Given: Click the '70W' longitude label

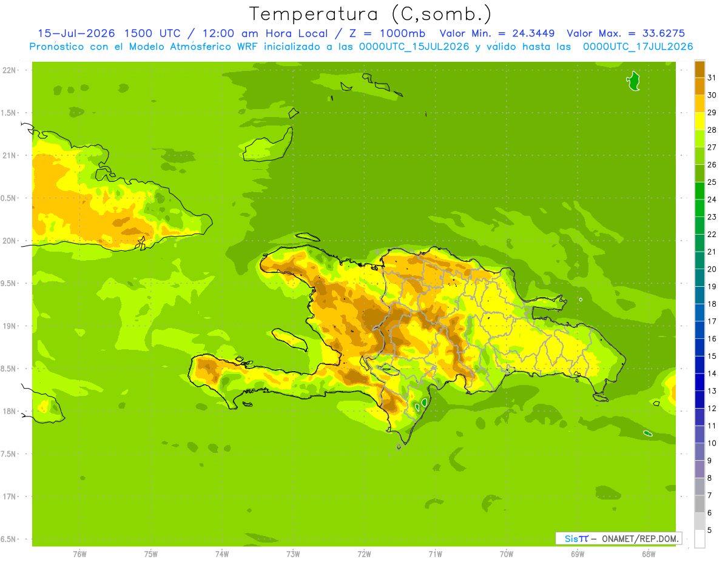Looking at the screenshot, I should [x=507, y=554].
